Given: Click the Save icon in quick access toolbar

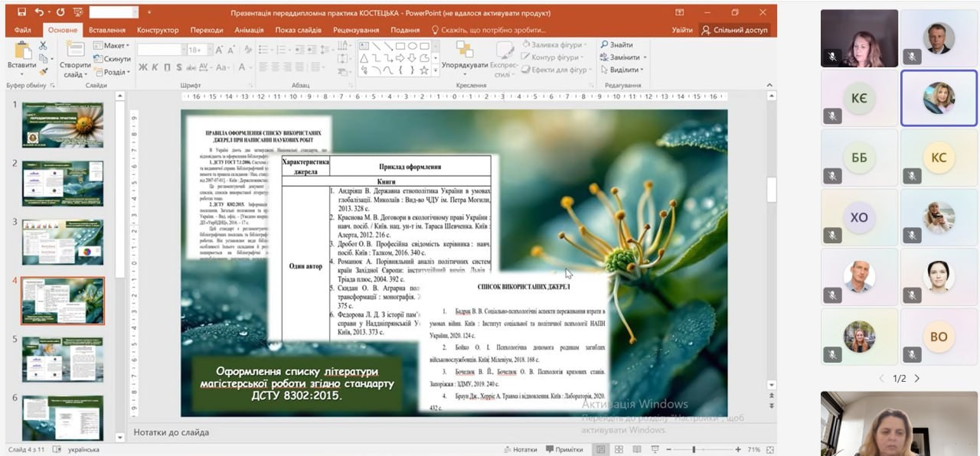Looking at the screenshot, I should point(21,12).
